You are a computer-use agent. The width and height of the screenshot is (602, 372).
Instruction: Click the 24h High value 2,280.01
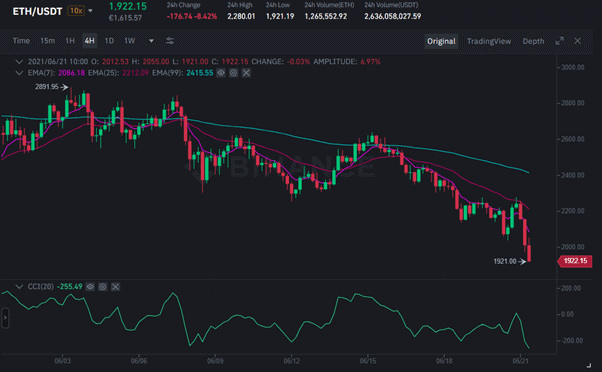(x=241, y=16)
